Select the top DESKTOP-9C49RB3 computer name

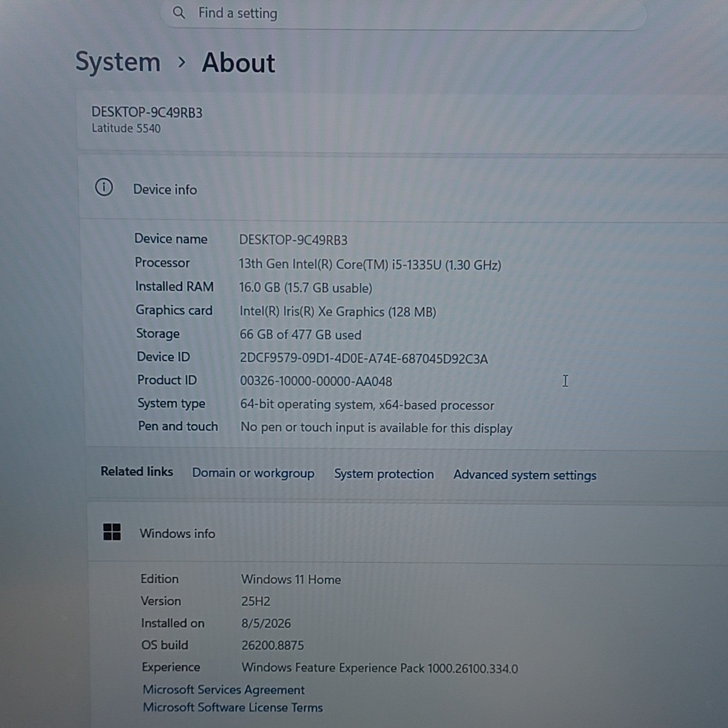point(147,113)
